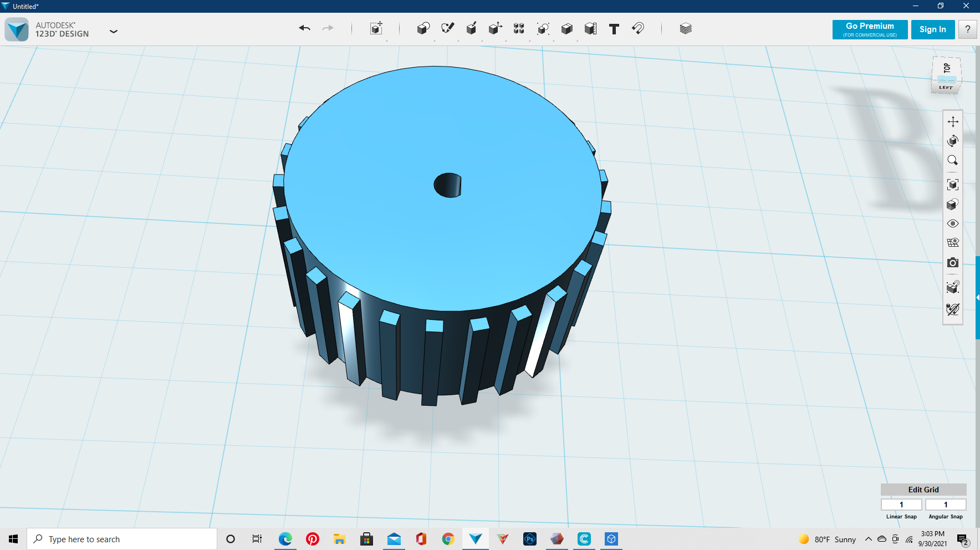Click the Fit to view icon

click(x=953, y=185)
